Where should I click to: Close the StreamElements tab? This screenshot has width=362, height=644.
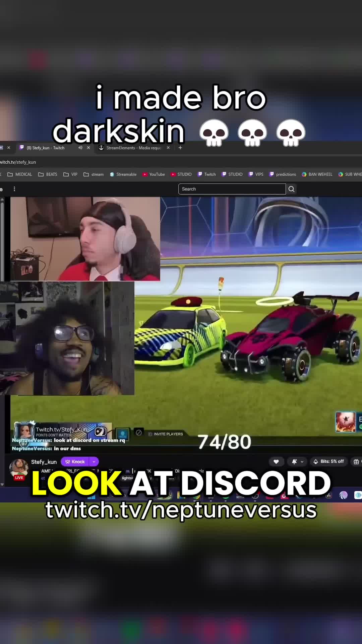(x=168, y=148)
